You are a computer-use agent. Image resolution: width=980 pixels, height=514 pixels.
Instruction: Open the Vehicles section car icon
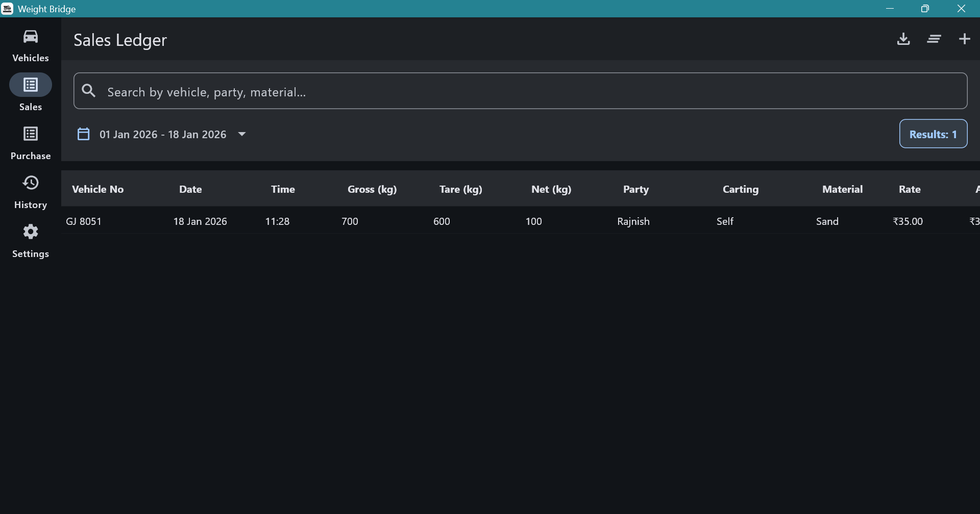[x=31, y=36]
